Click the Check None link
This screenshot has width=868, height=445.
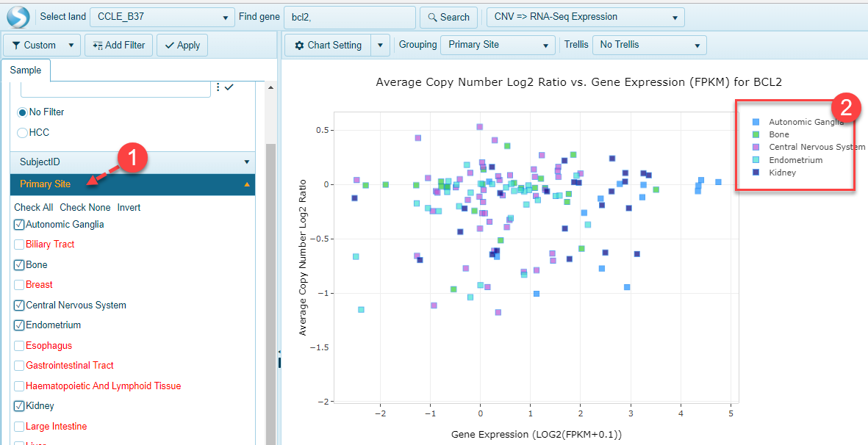(x=85, y=208)
